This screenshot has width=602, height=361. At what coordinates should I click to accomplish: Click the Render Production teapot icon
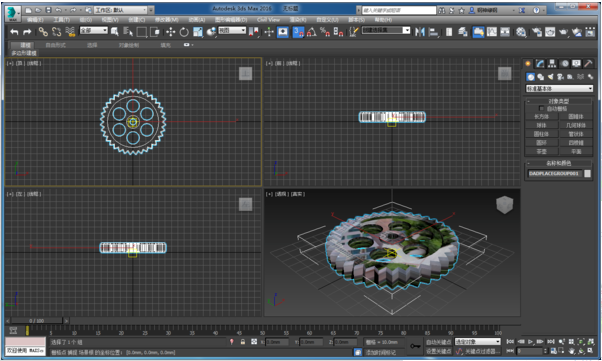[x=563, y=32]
